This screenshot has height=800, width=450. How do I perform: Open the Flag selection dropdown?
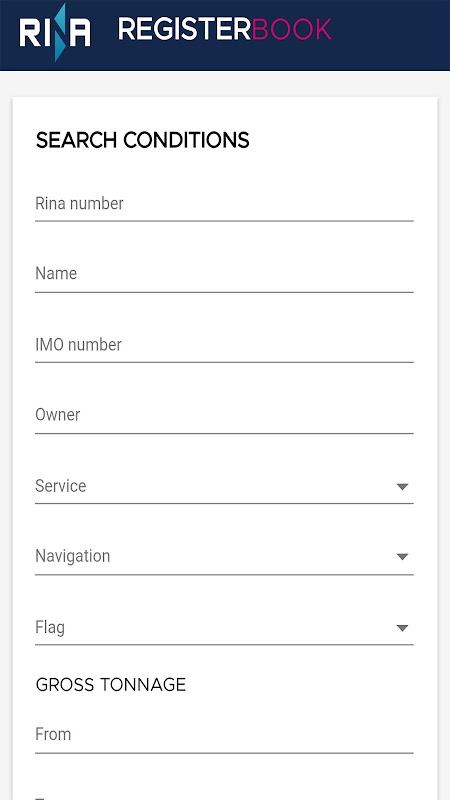224,628
